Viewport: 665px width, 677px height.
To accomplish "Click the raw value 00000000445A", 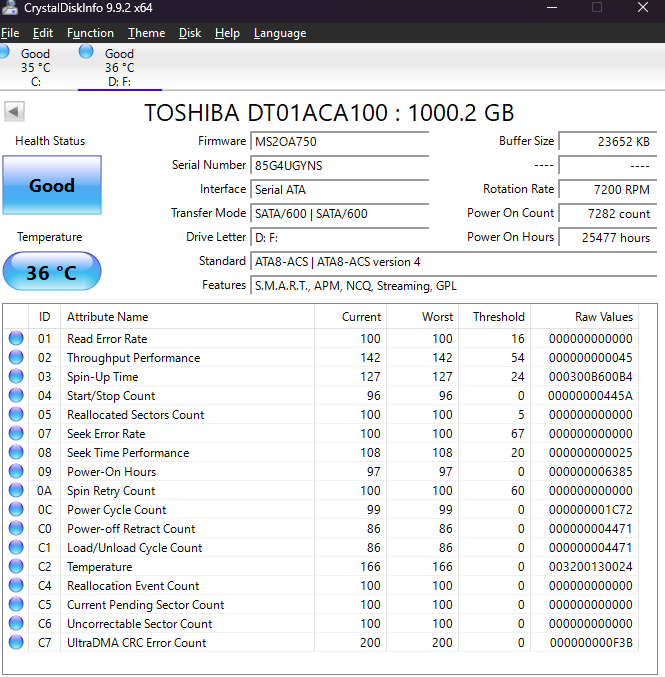I will [x=590, y=395].
